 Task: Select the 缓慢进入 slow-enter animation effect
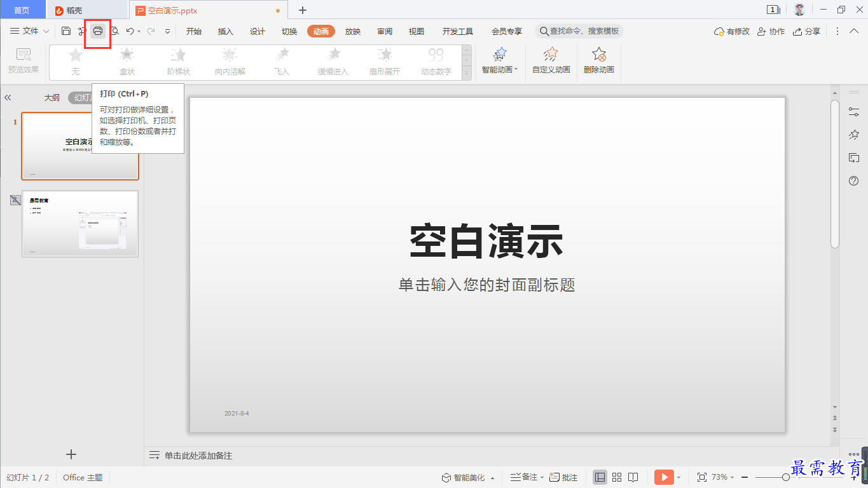click(x=333, y=62)
